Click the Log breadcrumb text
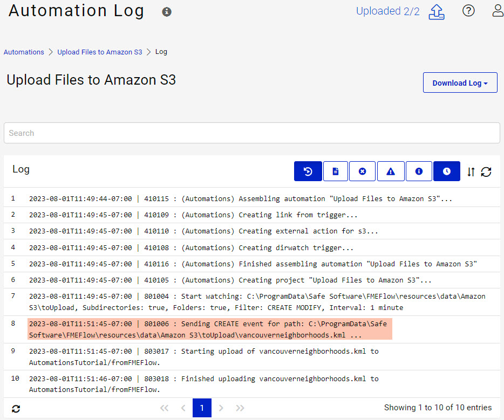The image size is (504, 420). [x=161, y=52]
